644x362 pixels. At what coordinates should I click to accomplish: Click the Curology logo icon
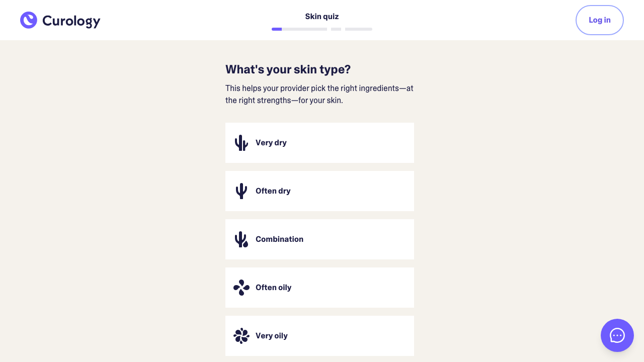[29, 20]
